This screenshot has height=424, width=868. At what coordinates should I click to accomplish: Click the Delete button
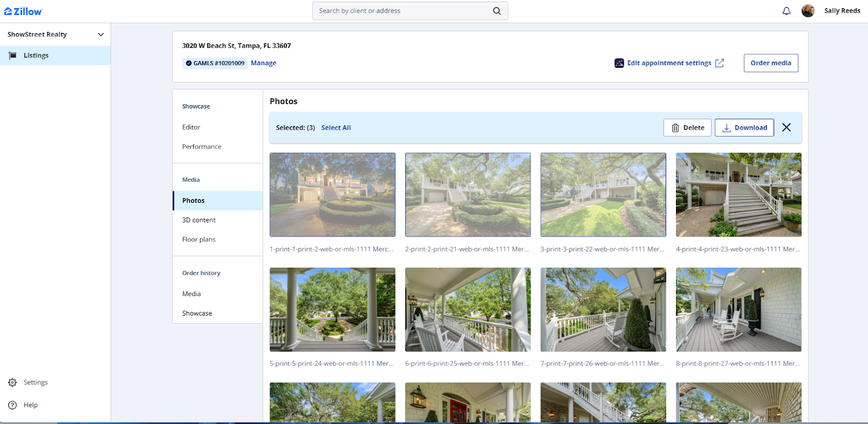click(687, 127)
